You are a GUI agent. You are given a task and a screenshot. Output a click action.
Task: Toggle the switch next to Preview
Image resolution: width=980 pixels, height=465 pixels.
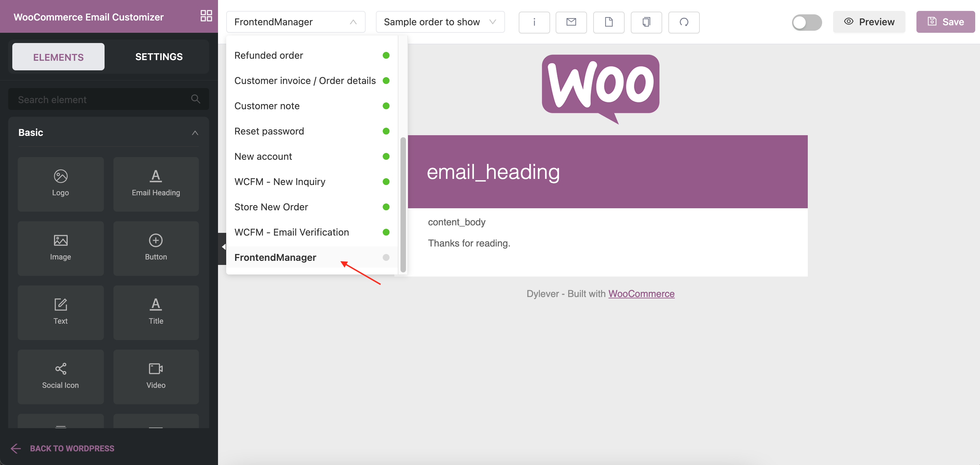tap(806, 22)
